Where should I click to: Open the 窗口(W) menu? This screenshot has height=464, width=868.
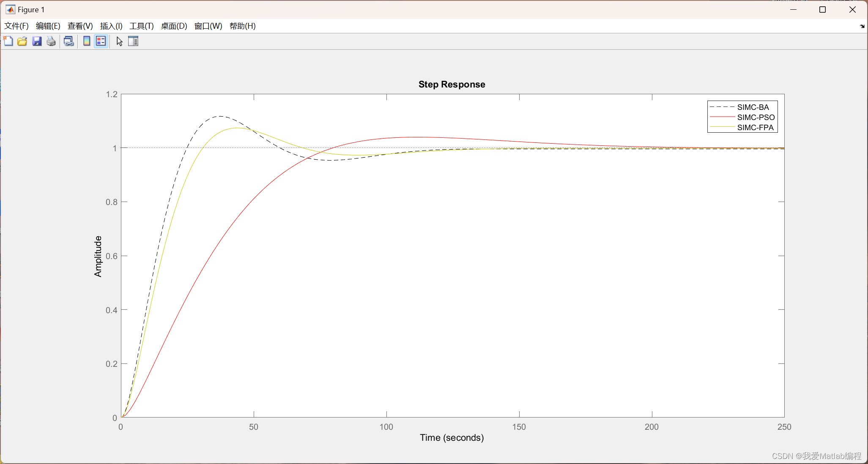[208, 26]
